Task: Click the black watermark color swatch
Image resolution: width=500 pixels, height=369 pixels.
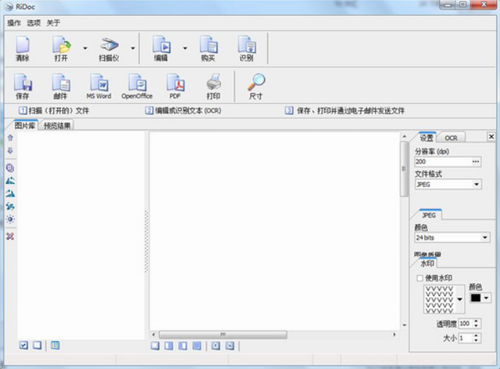Action: click(476, 298)
